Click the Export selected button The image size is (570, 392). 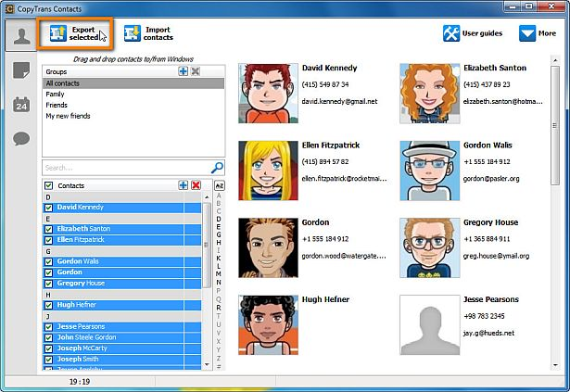click(76, 35)
